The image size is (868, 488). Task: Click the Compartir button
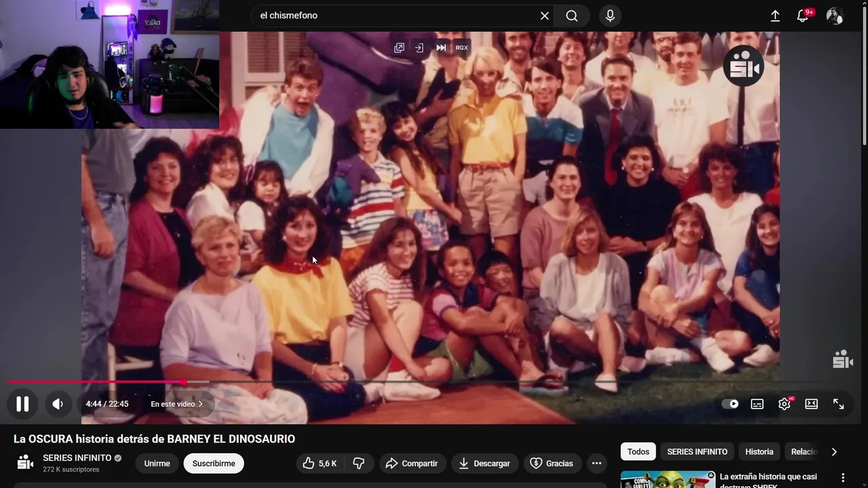coord(412,464)
